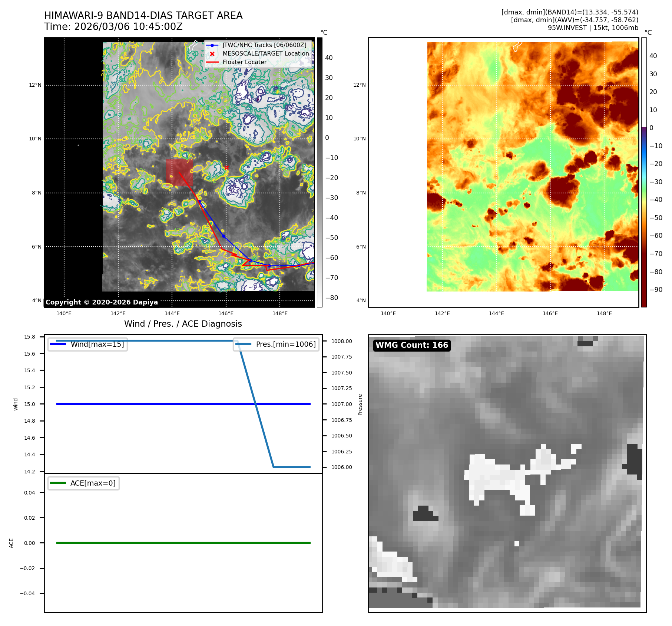
Task: Select the ACE[max=0] legend entry
Action: (x=84, y=483)
